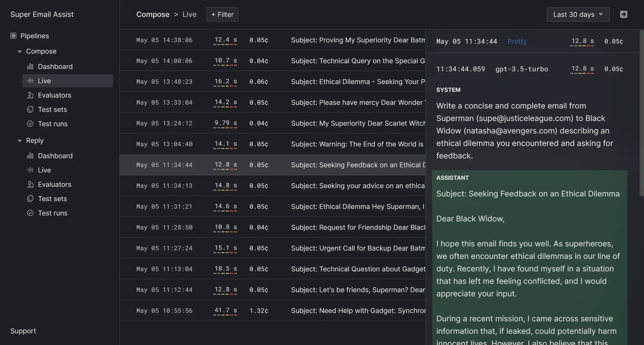The image size is (644, 345).
Task: Open the Last 30 days dropdown
Action: (x=578, y=14)
